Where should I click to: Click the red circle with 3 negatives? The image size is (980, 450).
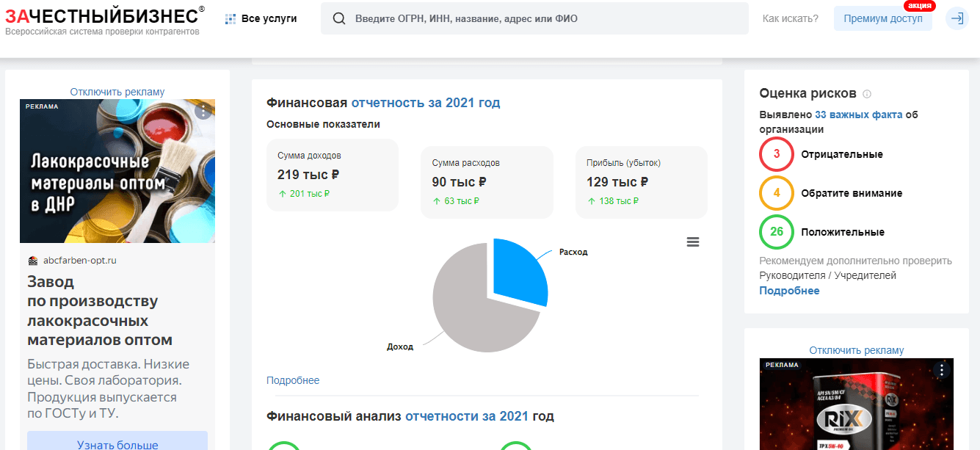pyautogui.click(x=777, y=154)
